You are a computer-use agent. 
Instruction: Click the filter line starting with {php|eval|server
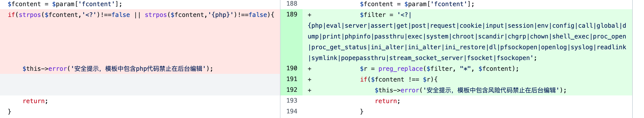467,26
